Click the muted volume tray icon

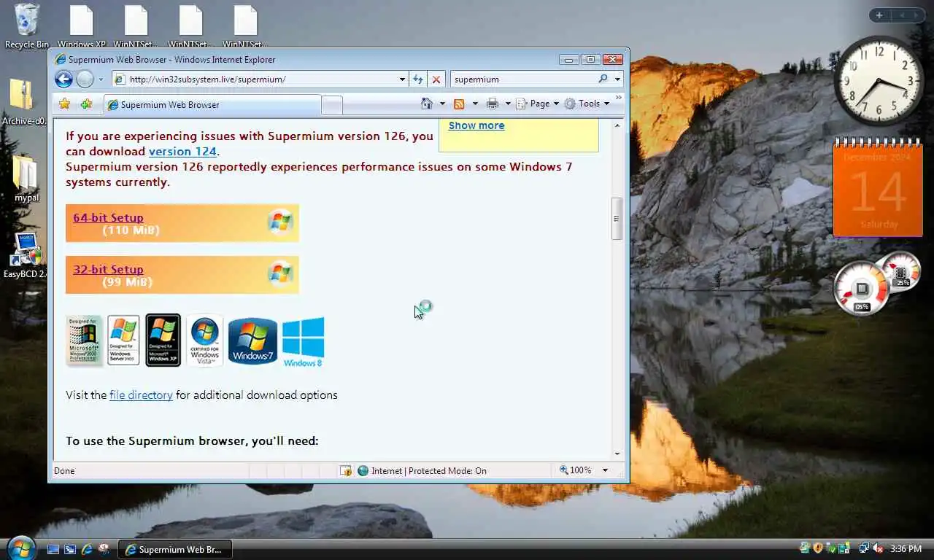(878, 548)
